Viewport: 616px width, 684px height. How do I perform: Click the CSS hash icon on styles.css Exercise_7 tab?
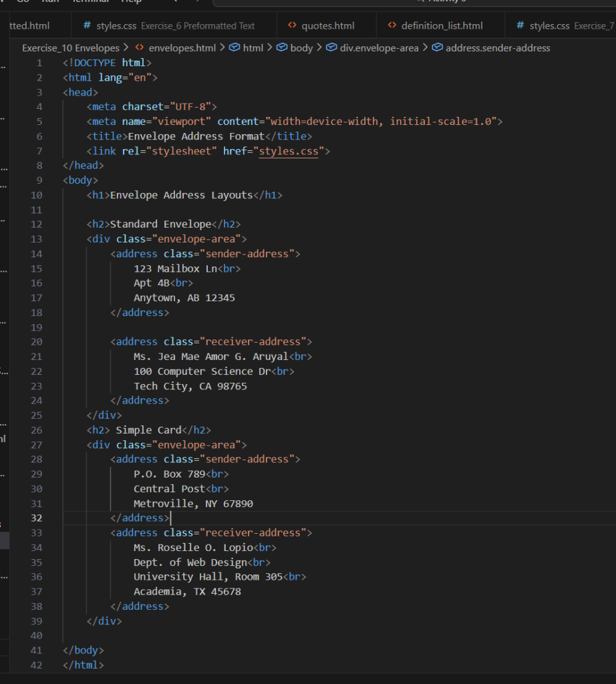(x=520, y=26)
